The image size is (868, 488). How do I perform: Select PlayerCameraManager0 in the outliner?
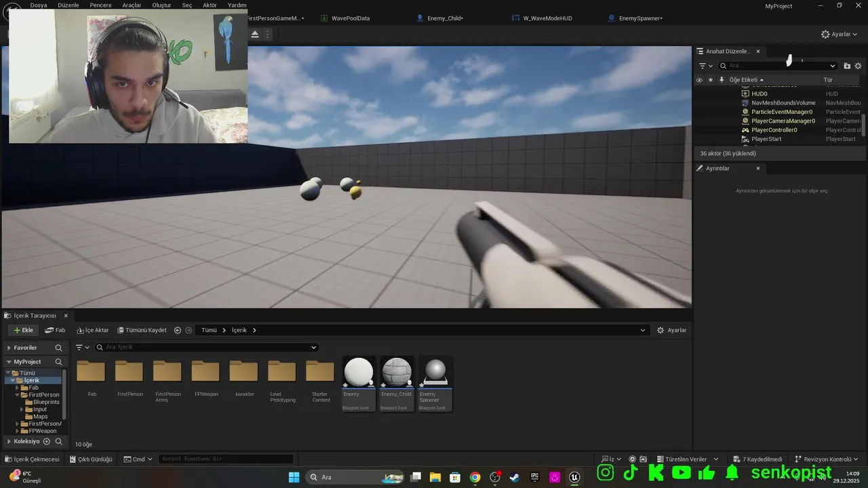click(783, 121)
